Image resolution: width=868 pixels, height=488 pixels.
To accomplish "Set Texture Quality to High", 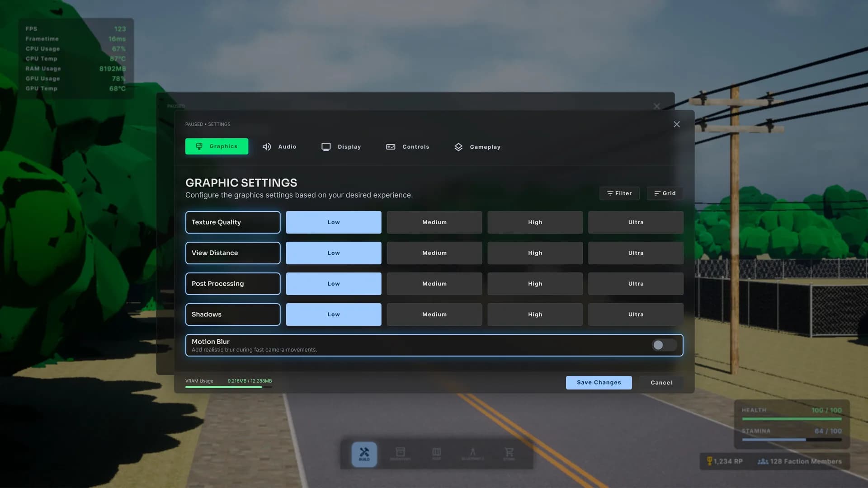I will point(535,222).
